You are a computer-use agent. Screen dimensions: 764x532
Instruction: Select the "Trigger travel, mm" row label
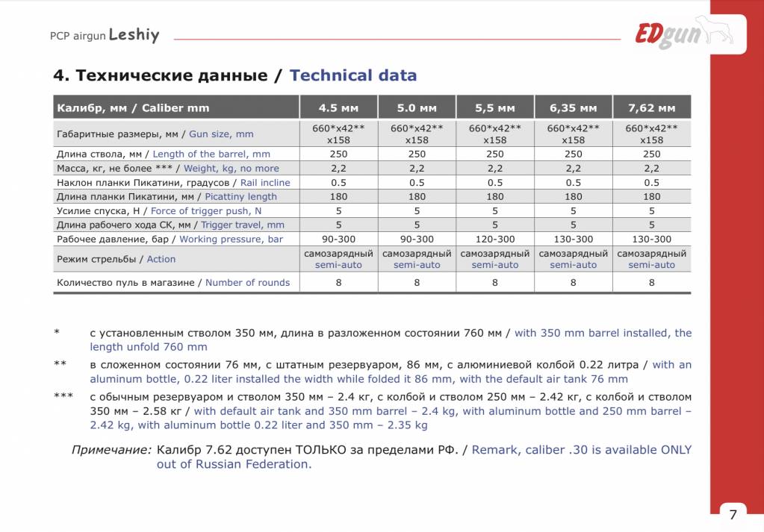coord(243,225)
